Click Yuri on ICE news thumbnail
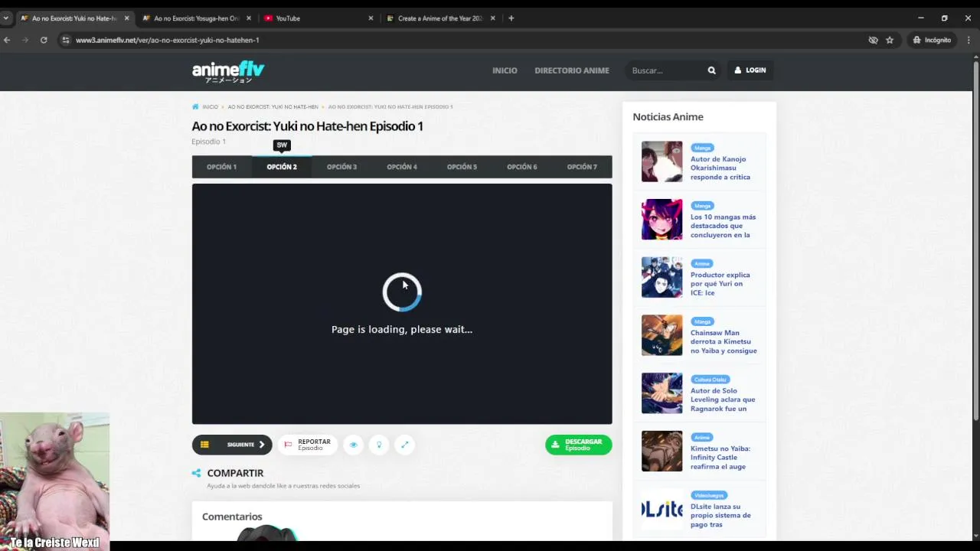The width and height of the screenshot is (980, 551). point(661,277)
